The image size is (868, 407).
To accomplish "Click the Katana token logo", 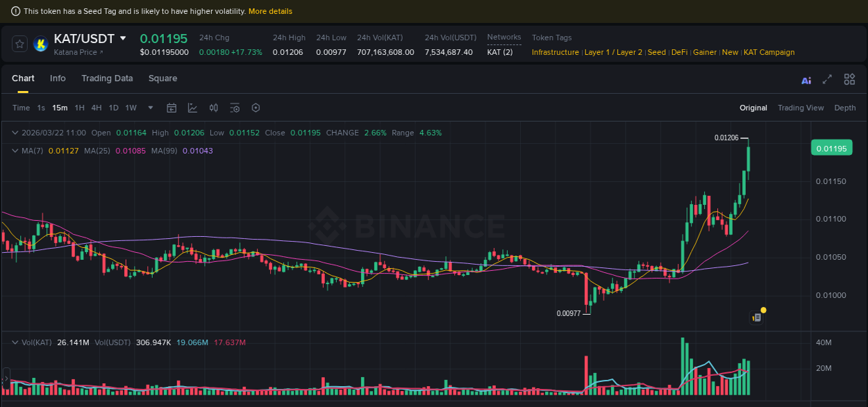I will click(x=40, y=44).
